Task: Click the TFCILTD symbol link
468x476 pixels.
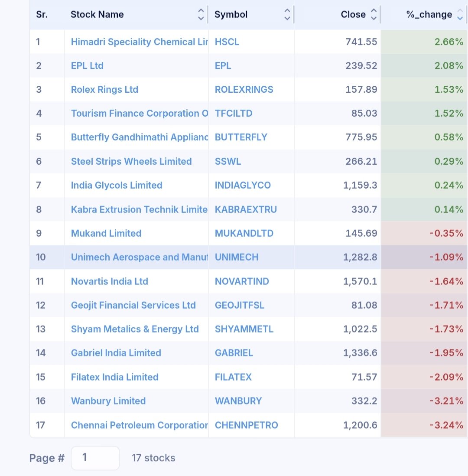Action: tap(234, 113)
